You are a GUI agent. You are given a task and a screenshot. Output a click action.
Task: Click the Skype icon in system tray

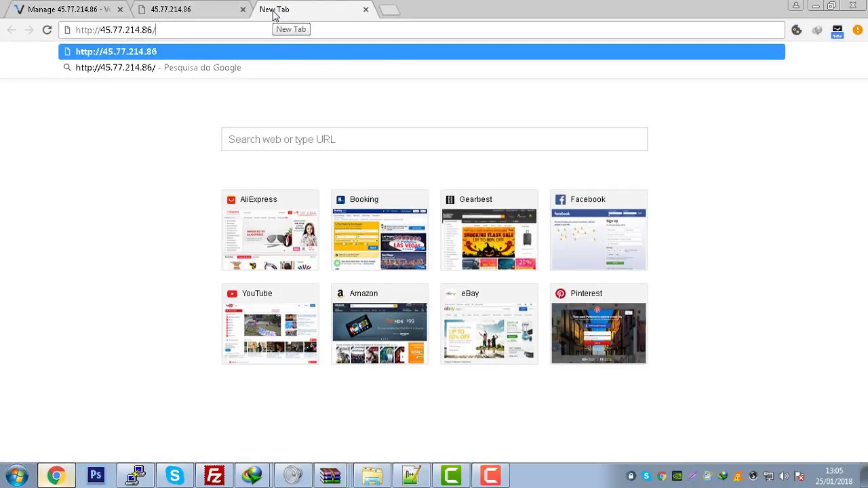pos(646,476)
